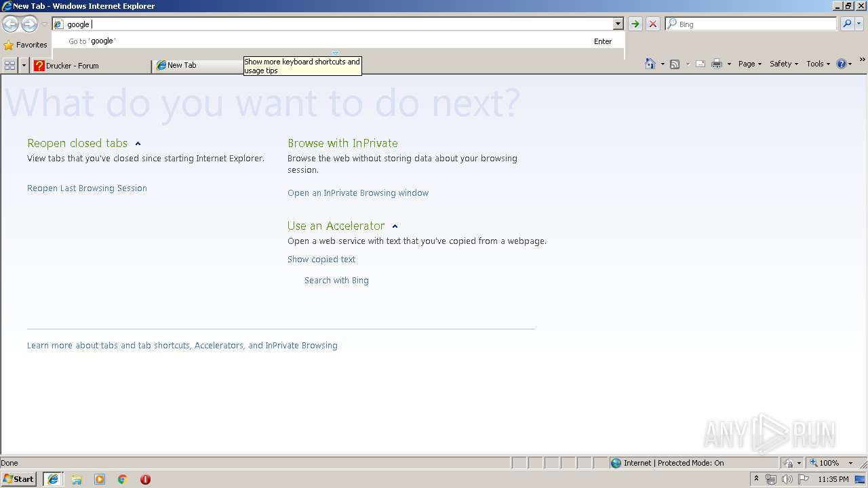Image resolution: width=868 pixels, height=488 pixels.
Task: Click the Reopen closed tabs heading
Action: point(77,144)
